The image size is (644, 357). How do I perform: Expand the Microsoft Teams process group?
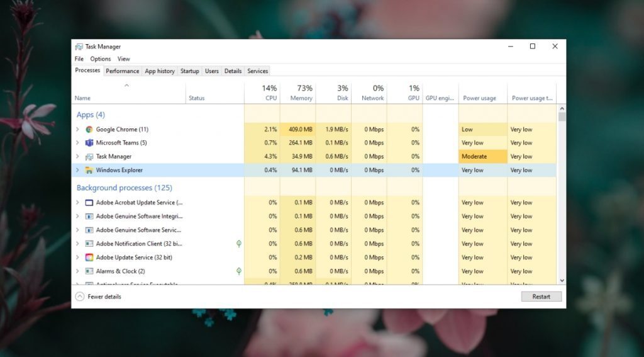tap(77, 143)
